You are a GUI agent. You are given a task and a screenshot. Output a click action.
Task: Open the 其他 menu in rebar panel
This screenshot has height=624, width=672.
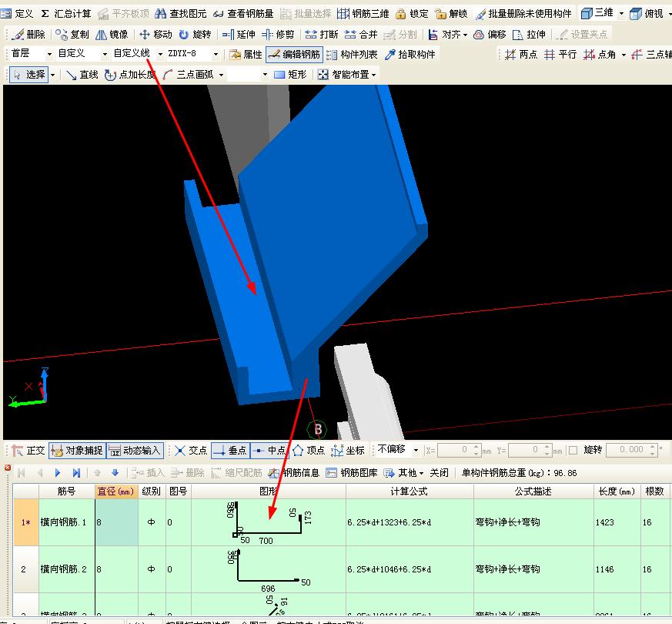[403, 472]
